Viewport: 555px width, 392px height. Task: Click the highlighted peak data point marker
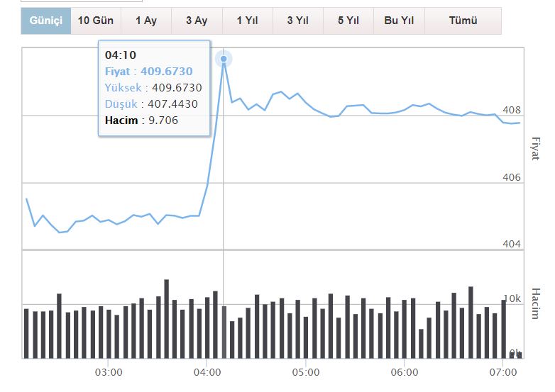click(x=224, y=59)
